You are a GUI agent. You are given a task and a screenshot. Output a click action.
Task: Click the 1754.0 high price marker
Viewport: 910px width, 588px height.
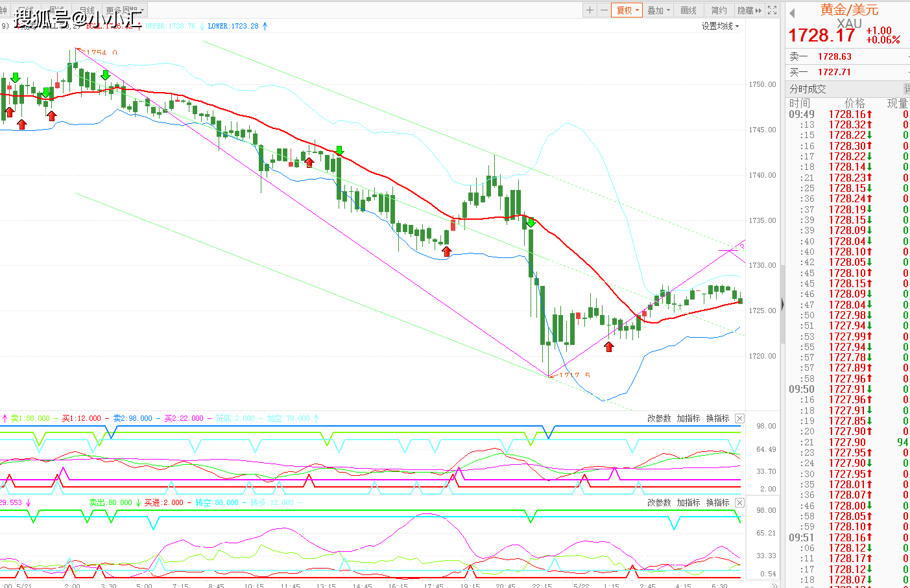point(101,53)
